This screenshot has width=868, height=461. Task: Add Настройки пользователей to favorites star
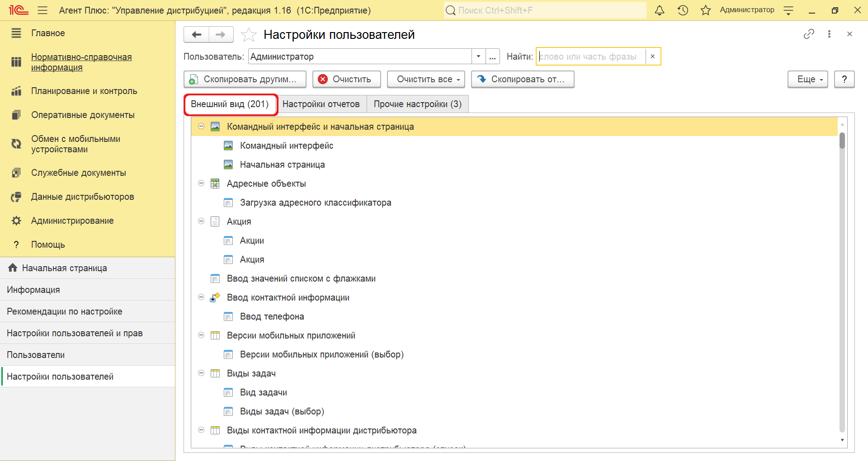point(249,34)
